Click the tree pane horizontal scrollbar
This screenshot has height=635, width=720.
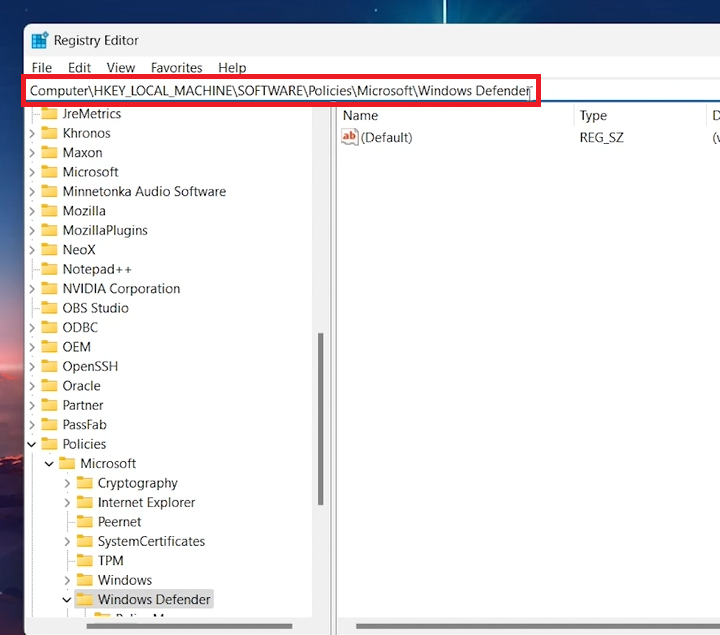[x=189, y=626]
